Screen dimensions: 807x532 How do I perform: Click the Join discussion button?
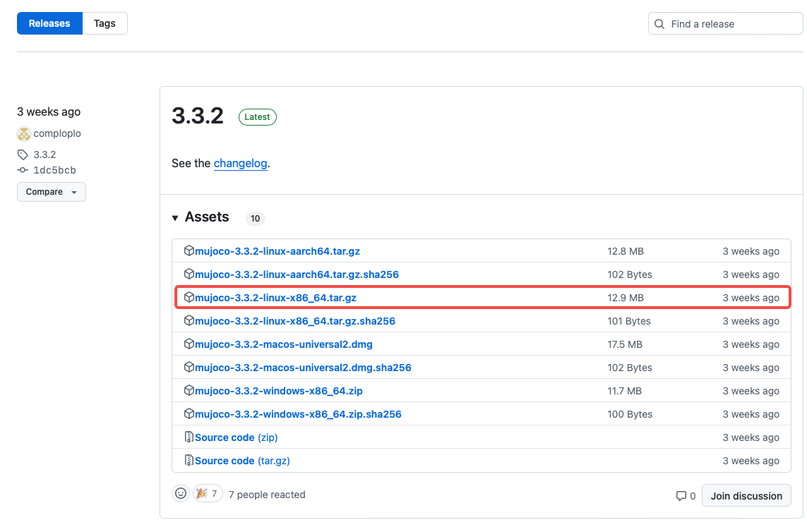pos(746,496)
